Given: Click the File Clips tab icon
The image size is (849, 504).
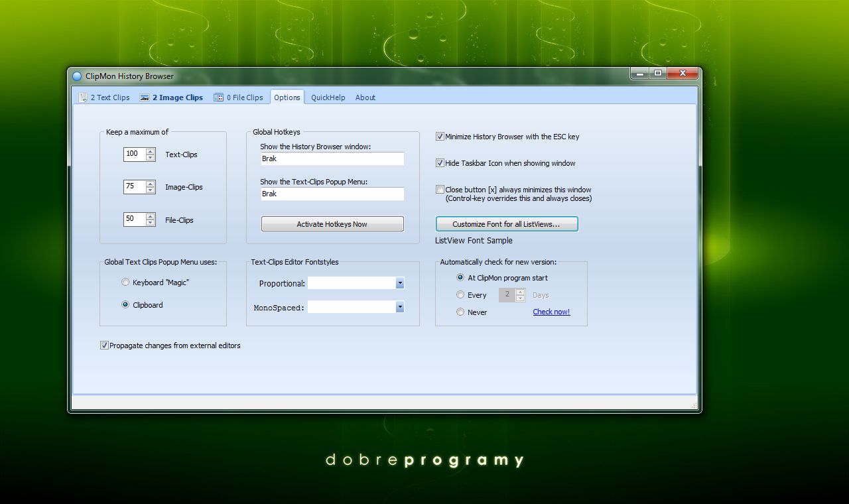Looking at the screenshot, I should (218, 97).
